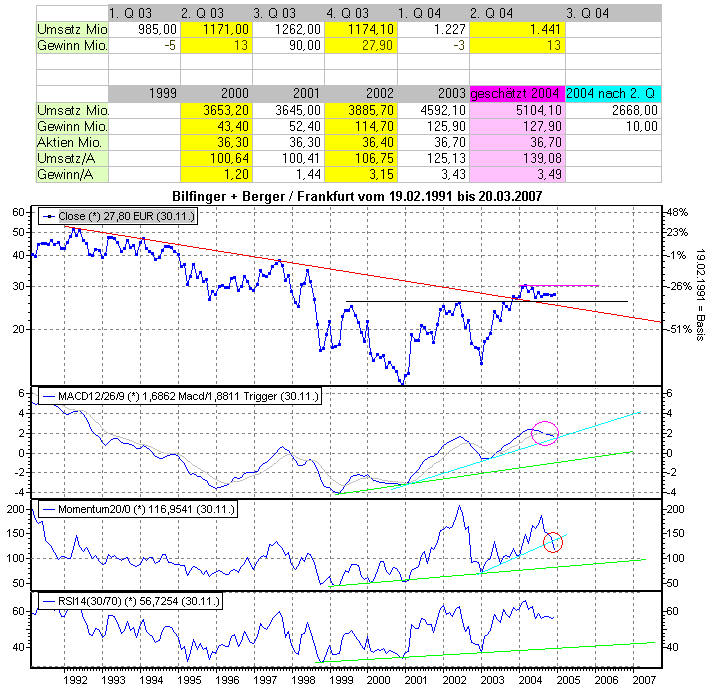Viewport: 705px width, 696px height.
Task: Click the cell '4592,10'
Action: (x=433, y=110)
